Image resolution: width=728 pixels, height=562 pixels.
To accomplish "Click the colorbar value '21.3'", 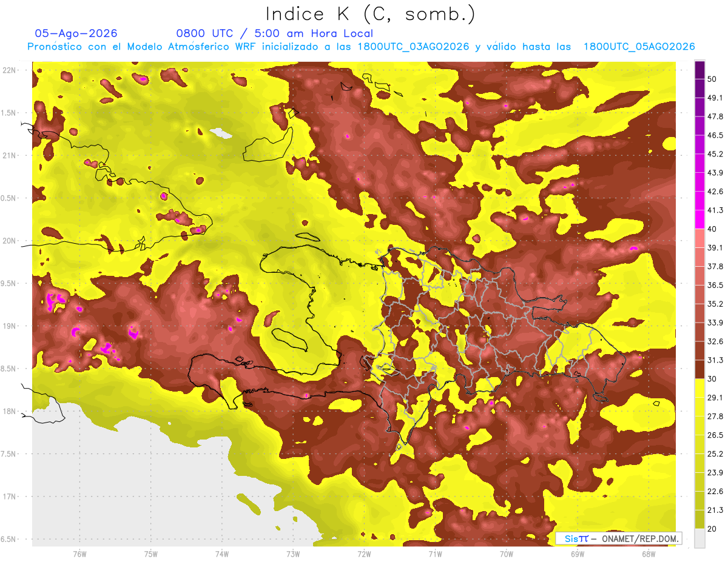I will 715,510.
